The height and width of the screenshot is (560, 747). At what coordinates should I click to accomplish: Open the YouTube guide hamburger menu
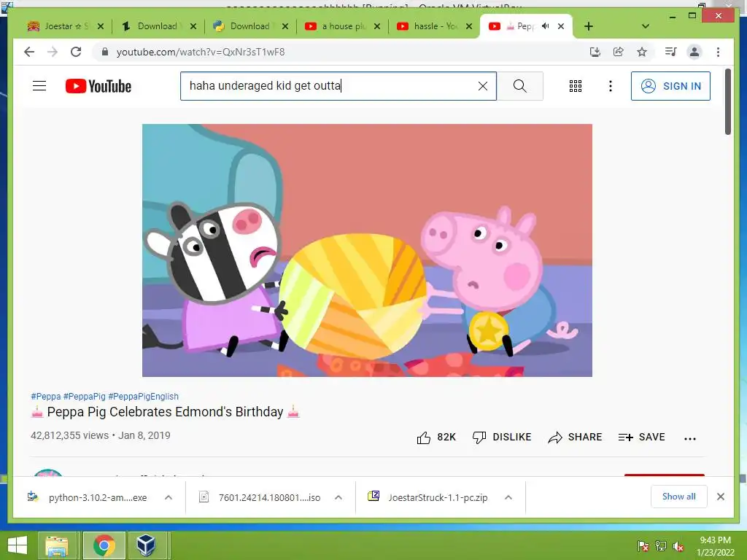(x=39, y=86)
